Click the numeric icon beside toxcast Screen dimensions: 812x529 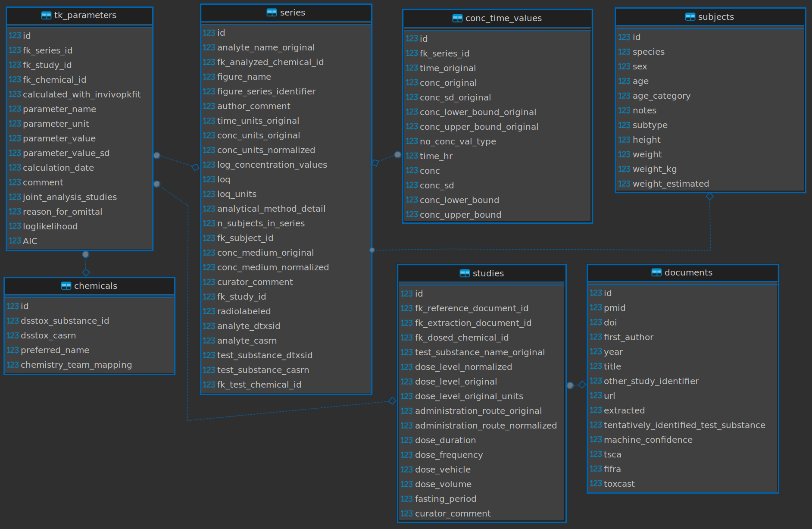pyautogui.click(x=596, y=484)
